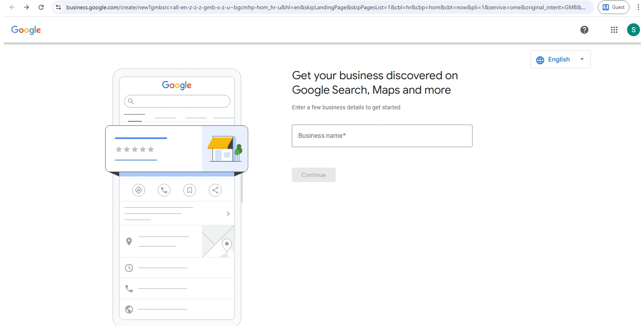Click the dropdown arrow next to English
This screenshot has height=326, width=644.
point(582,59)
